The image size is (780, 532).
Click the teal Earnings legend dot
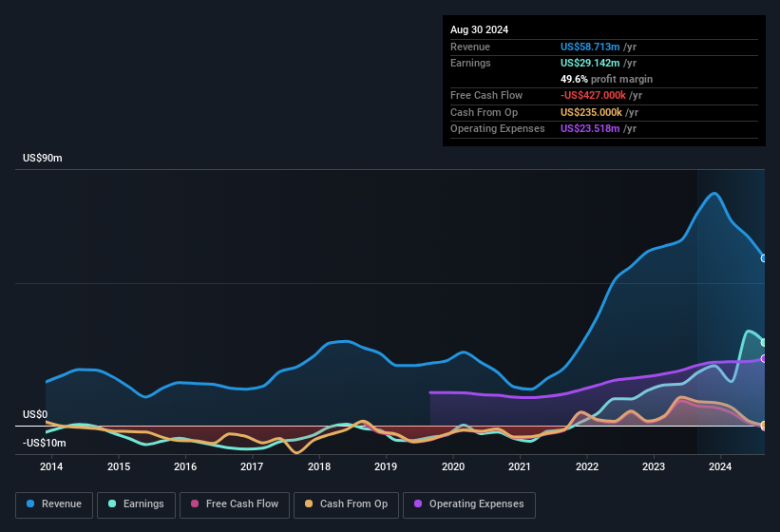tap(112, 504)
